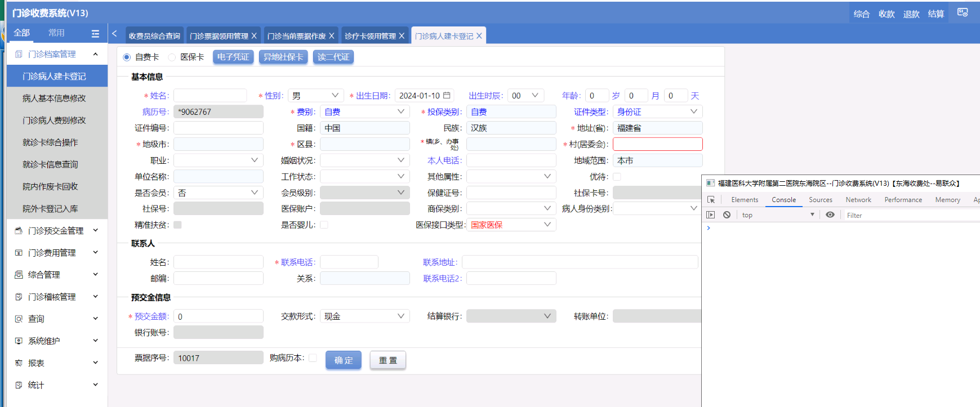Open the DevTools Elements tab
Image resolution: width=980 pixels, height=407 pixels.
click(745, 200)
